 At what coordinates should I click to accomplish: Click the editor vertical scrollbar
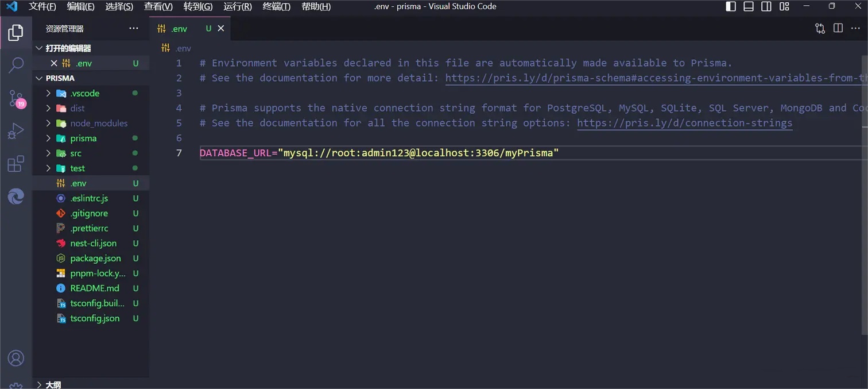[864, 190]
